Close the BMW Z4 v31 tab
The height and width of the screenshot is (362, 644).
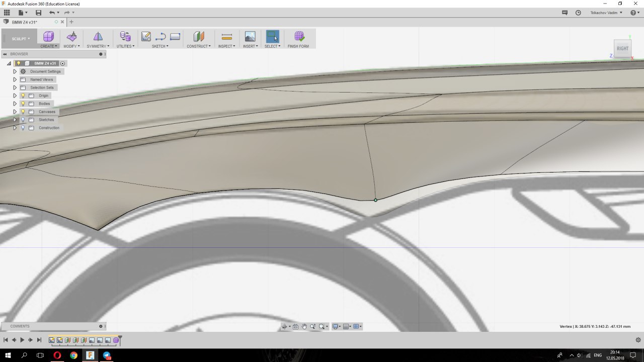62,22
